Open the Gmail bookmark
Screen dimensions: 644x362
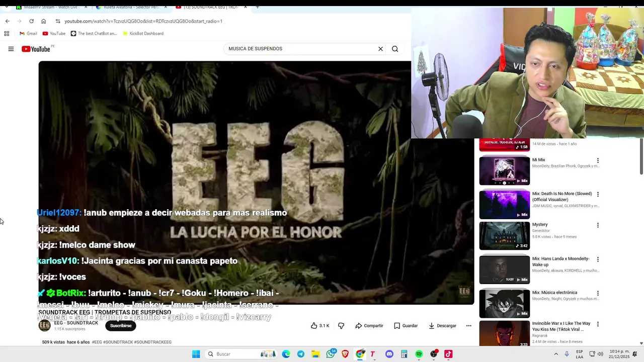click(x=28, y=34)
